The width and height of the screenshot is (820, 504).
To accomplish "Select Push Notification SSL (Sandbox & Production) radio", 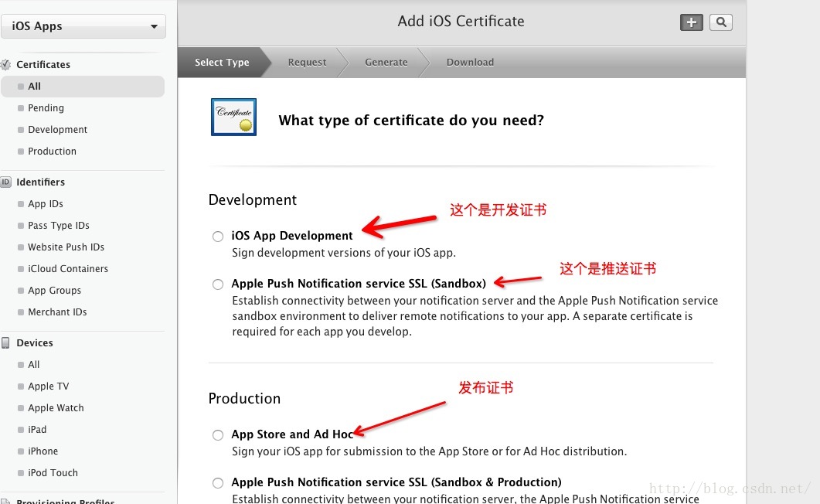I will point(218,483).
